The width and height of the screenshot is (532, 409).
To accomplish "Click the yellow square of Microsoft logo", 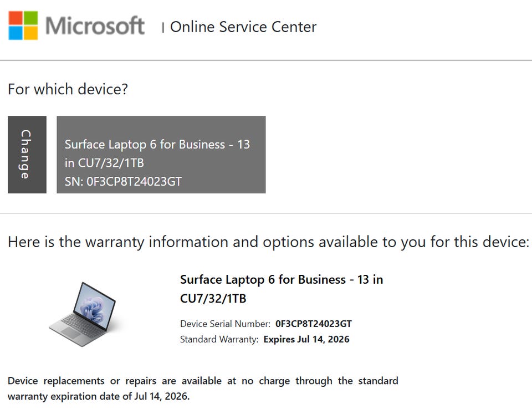I will tap(31, 33).
